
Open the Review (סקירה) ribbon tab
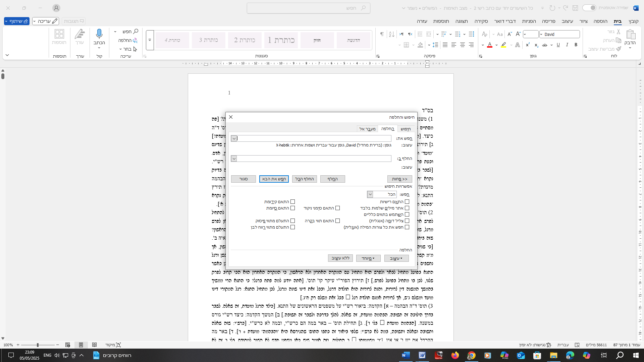pos(481,21)
